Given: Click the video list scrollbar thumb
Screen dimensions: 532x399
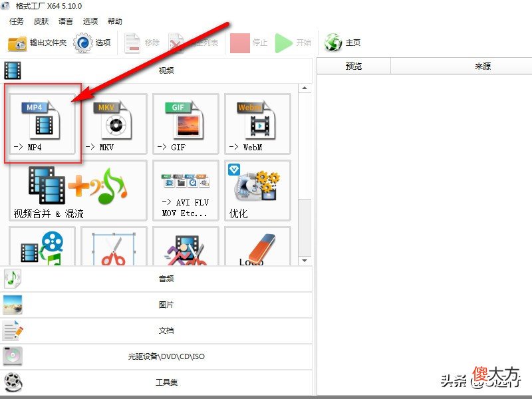Looking at the screenshot, I should coord(305,227).
